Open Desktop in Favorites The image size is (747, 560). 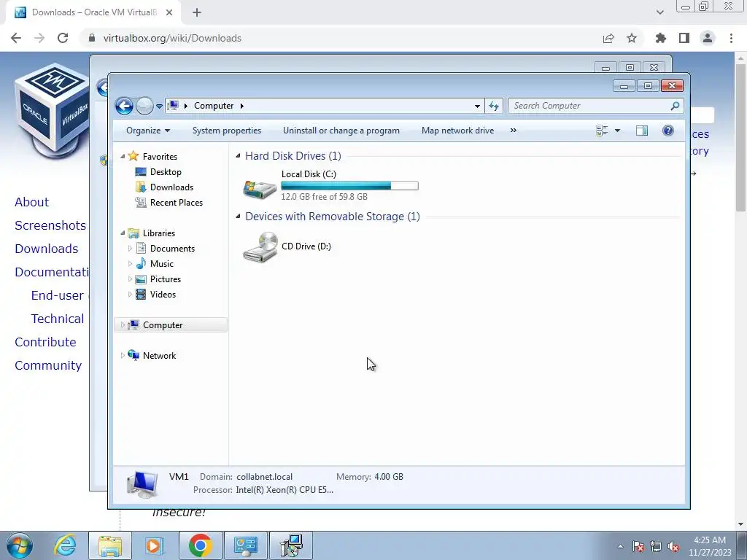click(x=166, y=172)
